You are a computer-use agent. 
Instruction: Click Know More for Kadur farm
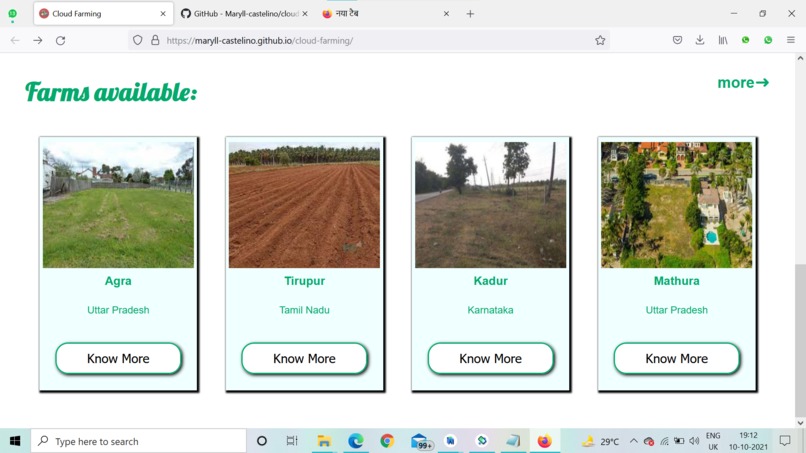(x=490, y=358)
